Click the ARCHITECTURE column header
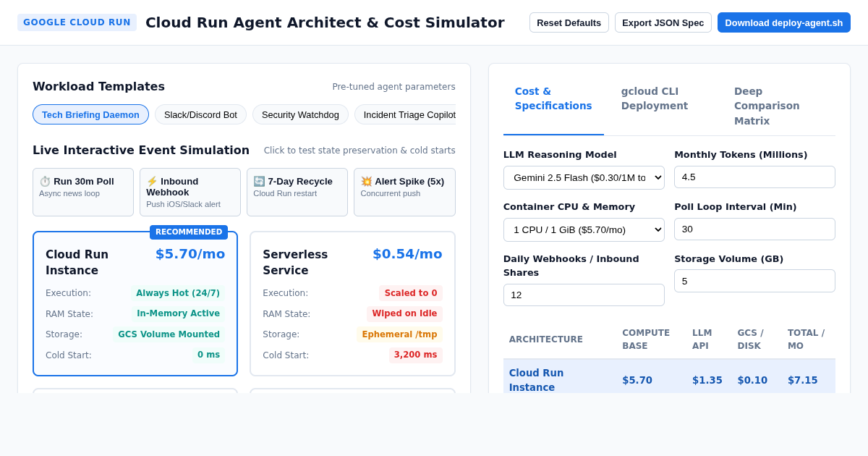Image resolution: width=868 pixels, height=456 pixels. [x=545, y=339]
